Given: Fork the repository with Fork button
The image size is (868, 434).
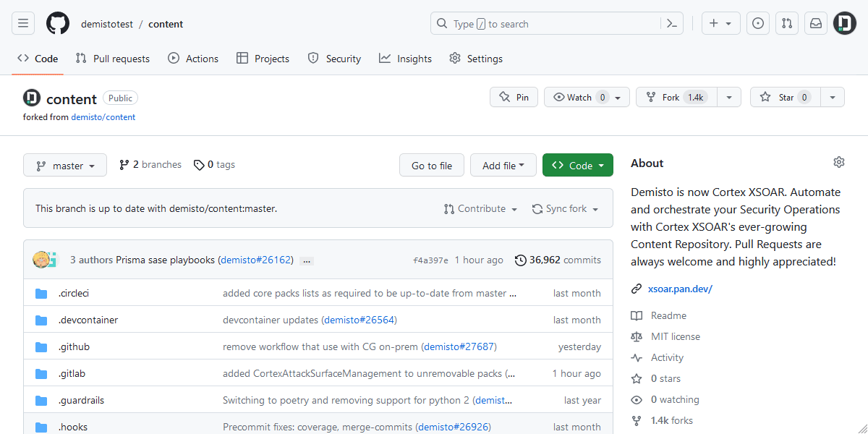Looking at the screenshot, I should point(676,97).
